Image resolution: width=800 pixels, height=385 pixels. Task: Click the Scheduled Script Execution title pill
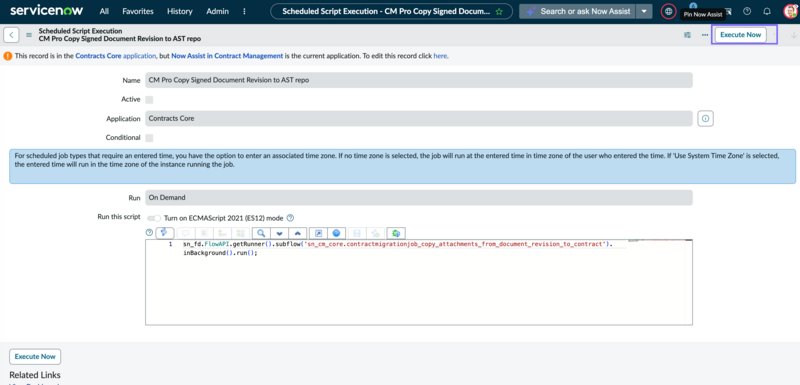click(x=391, y=11)
